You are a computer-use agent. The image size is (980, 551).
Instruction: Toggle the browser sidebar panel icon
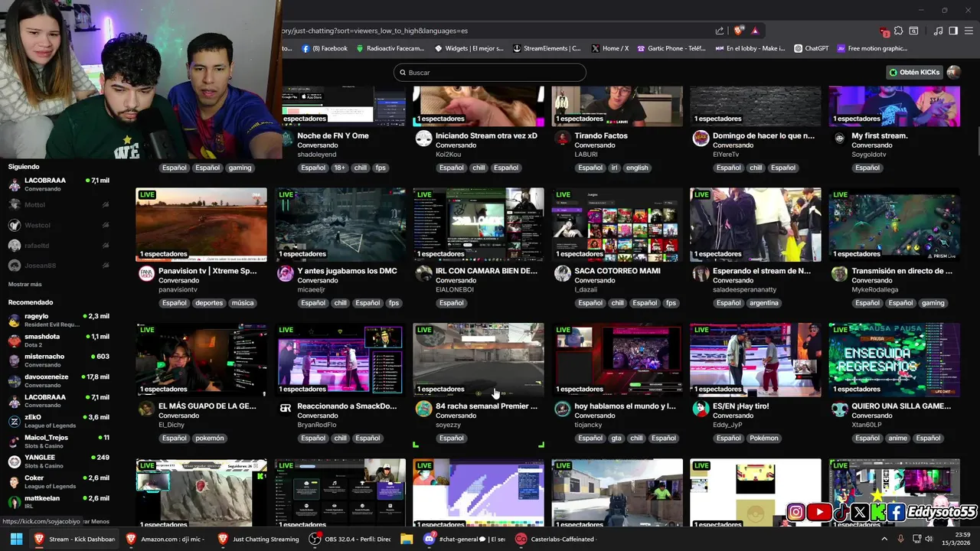click(x=953, y=31)
